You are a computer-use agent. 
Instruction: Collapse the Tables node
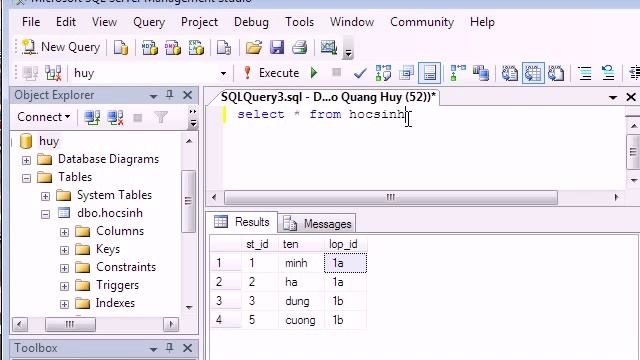click(x=26, y=178)
